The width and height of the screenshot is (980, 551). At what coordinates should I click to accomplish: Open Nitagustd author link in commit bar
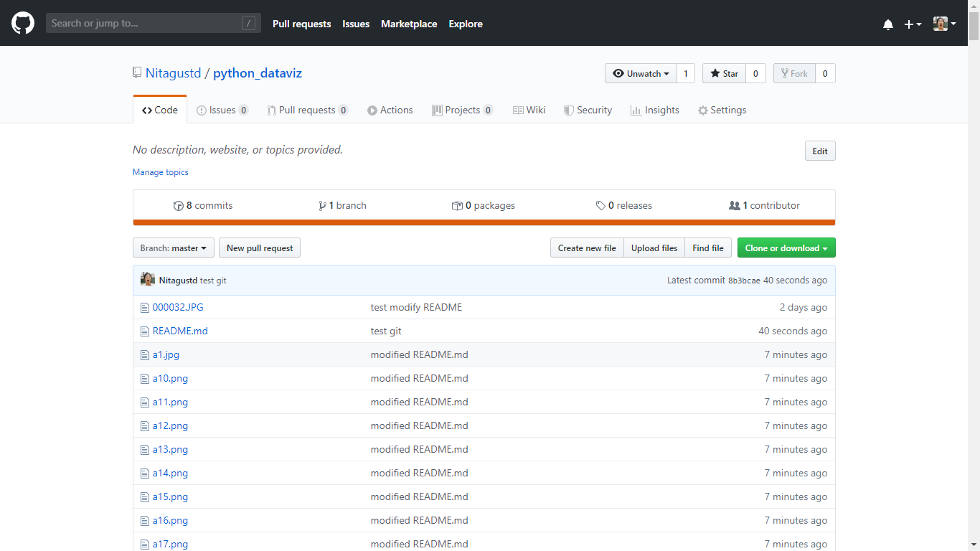178,281
